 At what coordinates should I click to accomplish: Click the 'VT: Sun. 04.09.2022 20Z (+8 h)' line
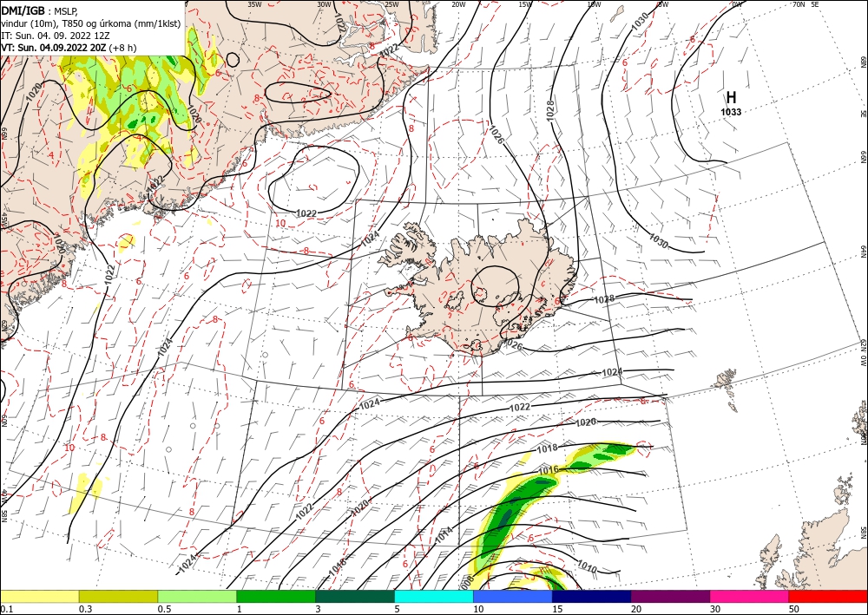69,48
